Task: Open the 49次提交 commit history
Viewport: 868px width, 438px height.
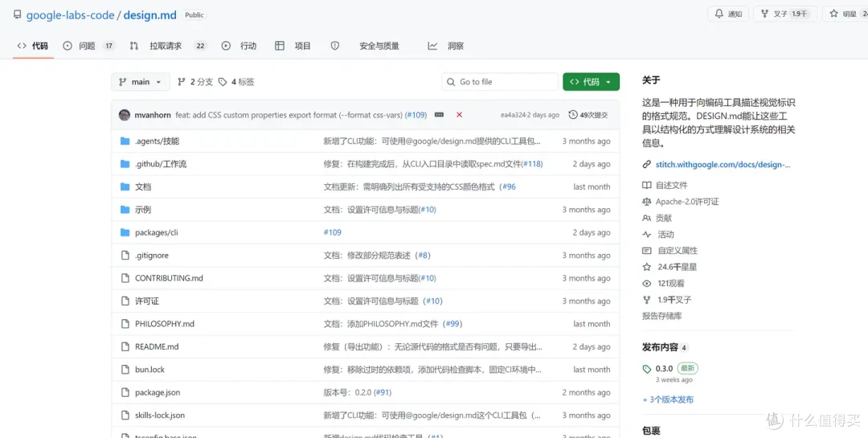Action: pyautogui.click(x=588, y=115)
